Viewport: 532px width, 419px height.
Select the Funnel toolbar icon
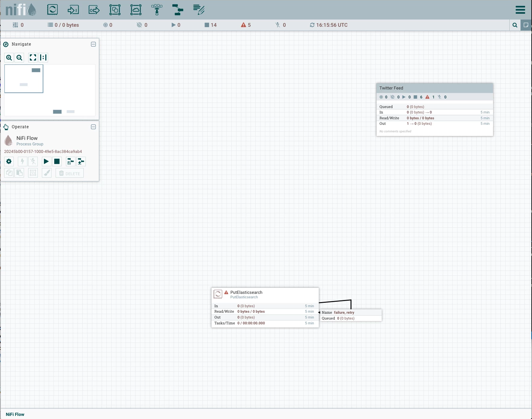(x=157, y=10)
